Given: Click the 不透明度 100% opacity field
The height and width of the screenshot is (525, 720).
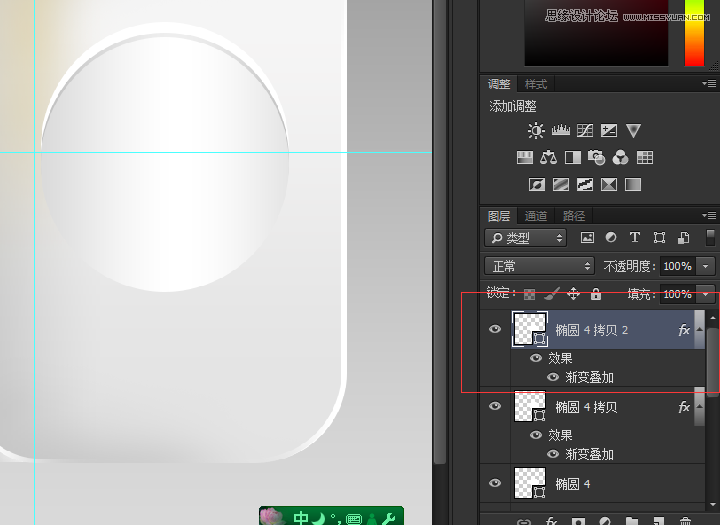Looking at the screenshot, I should point(677,266).
